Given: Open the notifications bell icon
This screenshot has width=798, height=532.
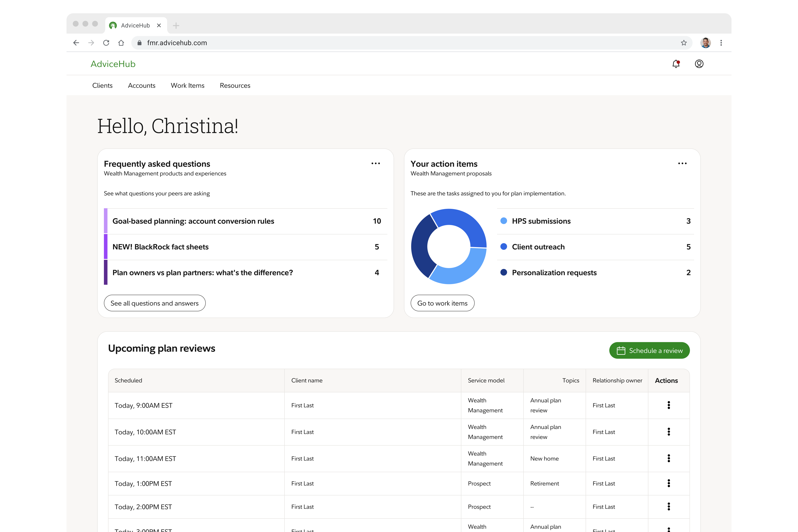Looking at the screenshot, I should [x=676, y=64].
